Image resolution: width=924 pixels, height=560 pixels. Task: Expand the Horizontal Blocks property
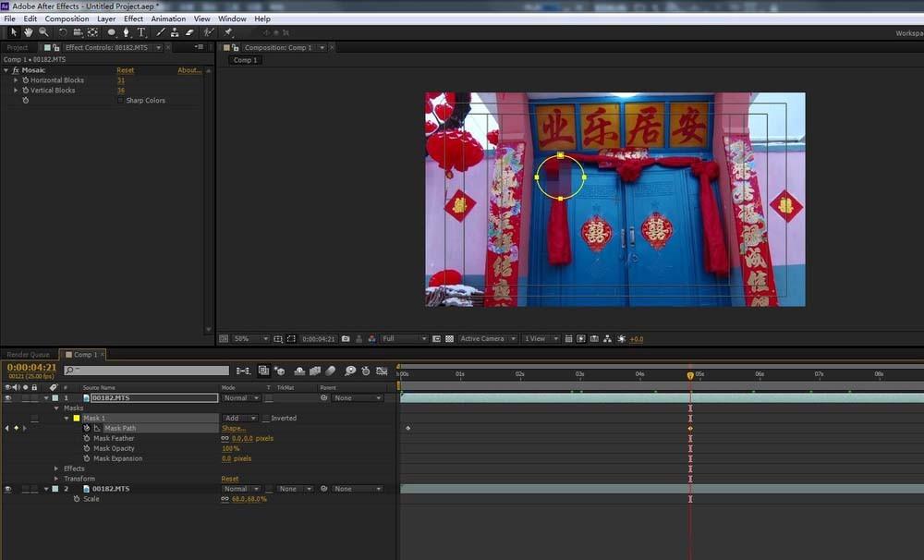point(16,80)
